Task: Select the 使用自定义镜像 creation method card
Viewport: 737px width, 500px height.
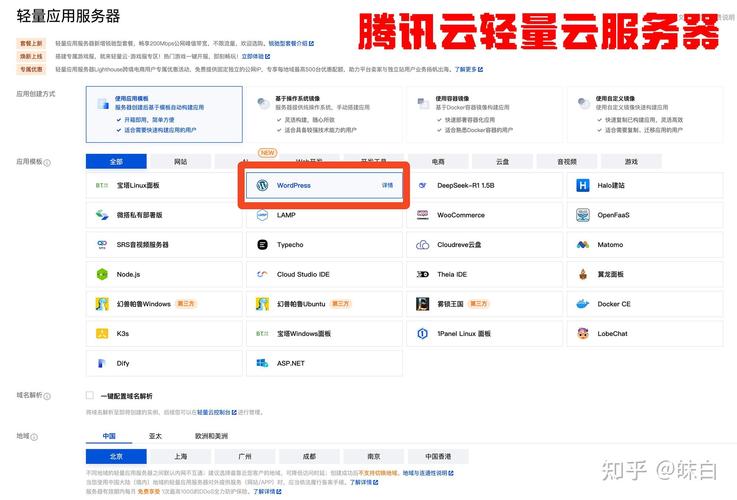Action: pos(645,114)
